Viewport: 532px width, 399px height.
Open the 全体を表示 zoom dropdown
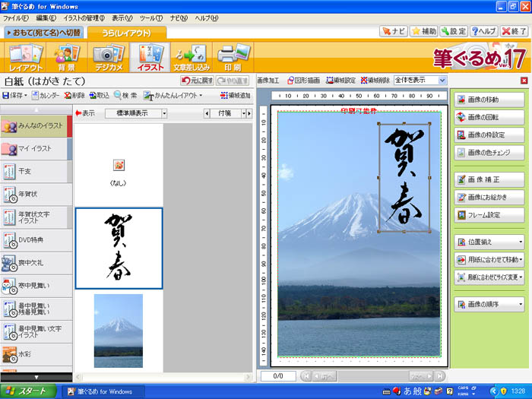pos(442,80)
